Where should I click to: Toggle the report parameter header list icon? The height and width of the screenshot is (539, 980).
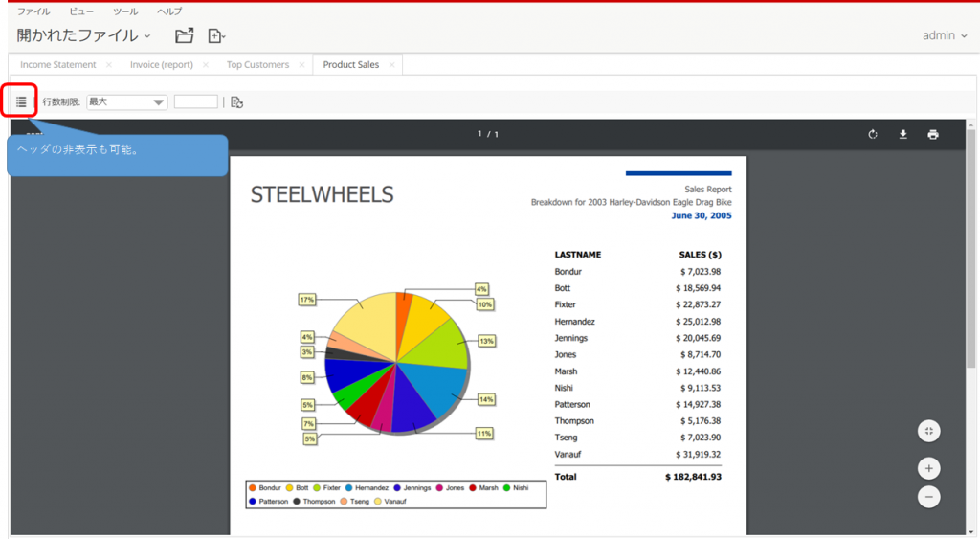click(21, 101)
